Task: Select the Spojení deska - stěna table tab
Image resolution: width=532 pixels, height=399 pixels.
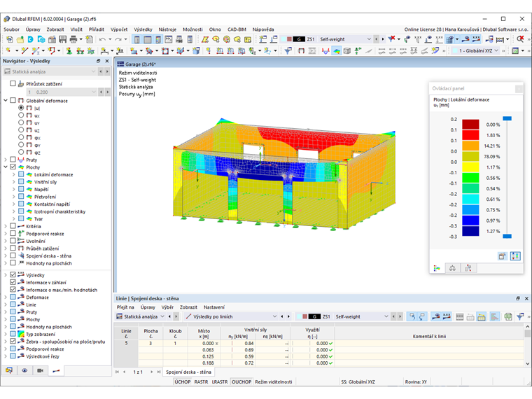Action: pyautogui.click(x=188, y=372)
